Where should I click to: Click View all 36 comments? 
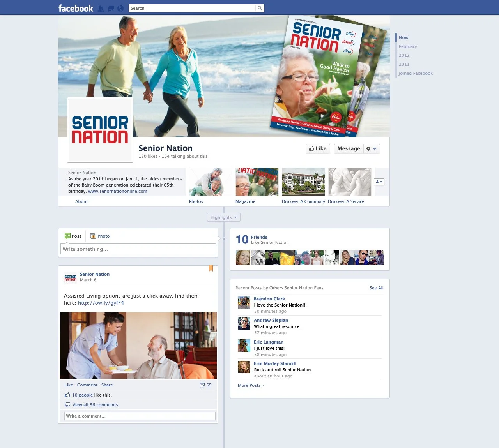(x=95, y=405)
